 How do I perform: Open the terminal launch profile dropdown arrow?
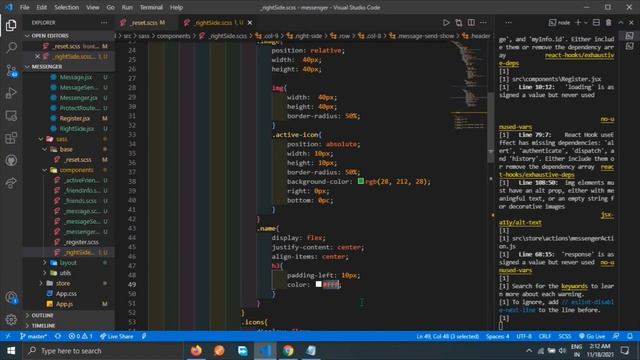[x=586, y=22]
